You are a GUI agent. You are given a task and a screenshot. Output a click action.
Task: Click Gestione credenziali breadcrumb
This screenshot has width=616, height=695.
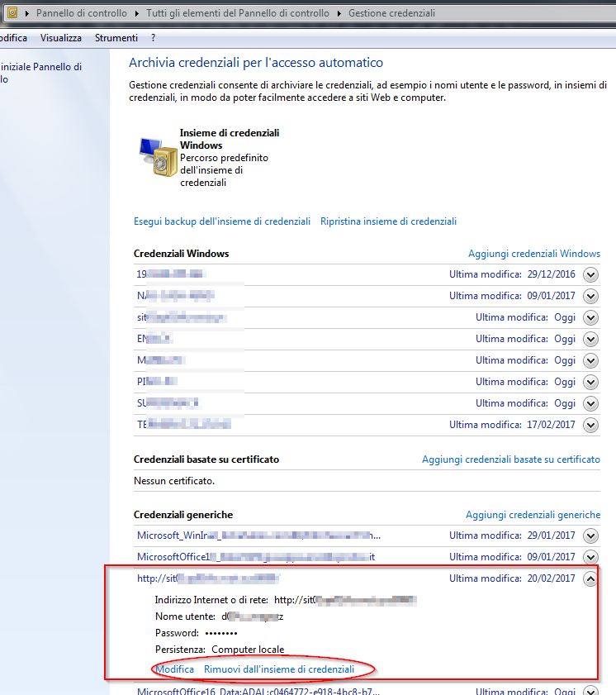pos(391,13)
